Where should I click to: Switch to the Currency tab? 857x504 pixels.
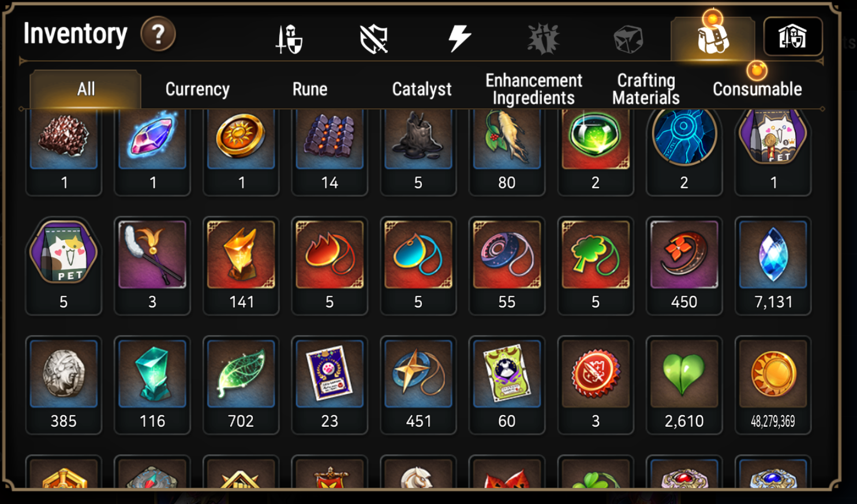(x=197, y=89)
